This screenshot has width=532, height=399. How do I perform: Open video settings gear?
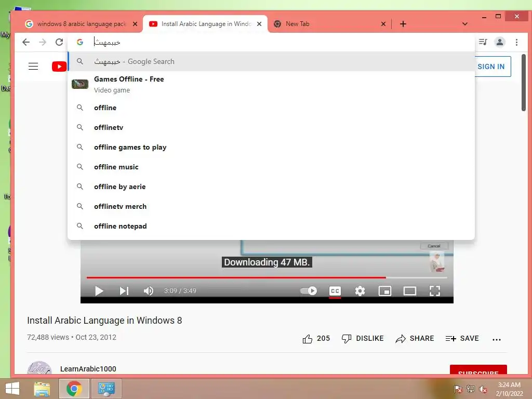pyautogui.click(x=360, y=291)
